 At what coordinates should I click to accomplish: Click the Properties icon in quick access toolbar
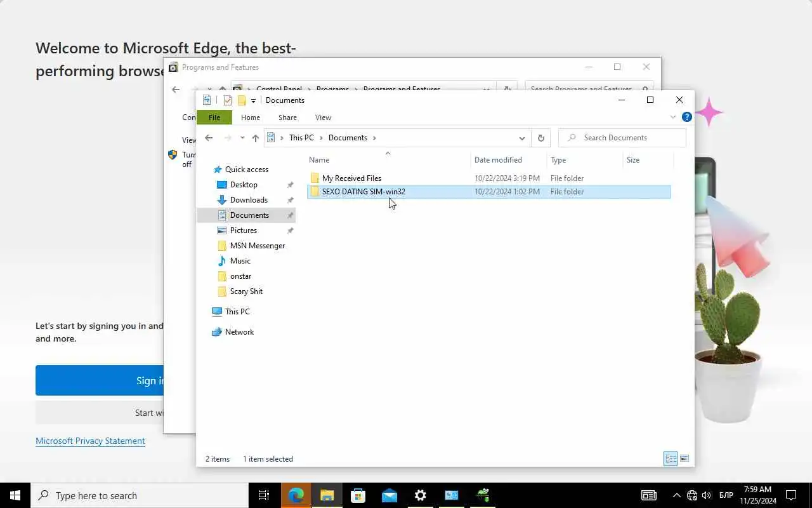(x=228, y=100)
